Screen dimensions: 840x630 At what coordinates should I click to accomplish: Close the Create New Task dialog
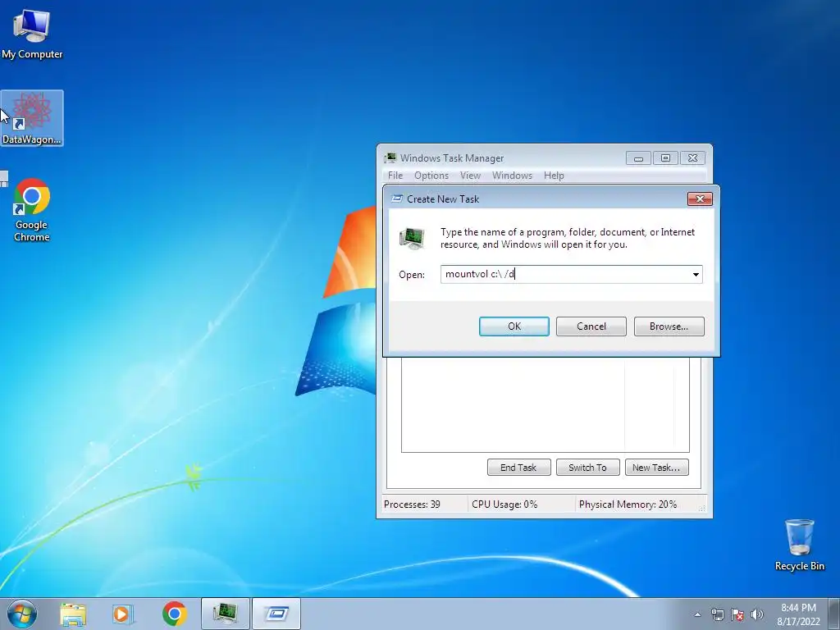pos(700,199)
